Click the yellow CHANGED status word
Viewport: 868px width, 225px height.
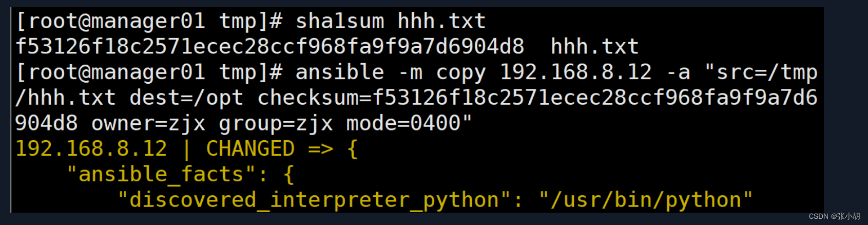pyautogui.click(x=250, y=149)
